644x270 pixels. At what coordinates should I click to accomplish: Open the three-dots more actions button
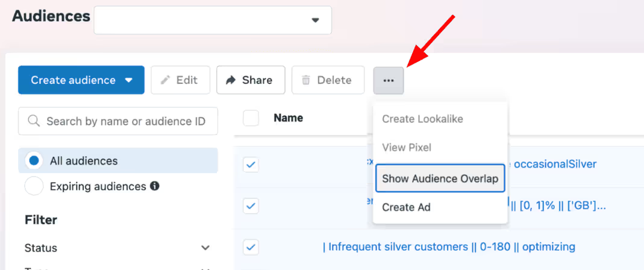[389, 81]
